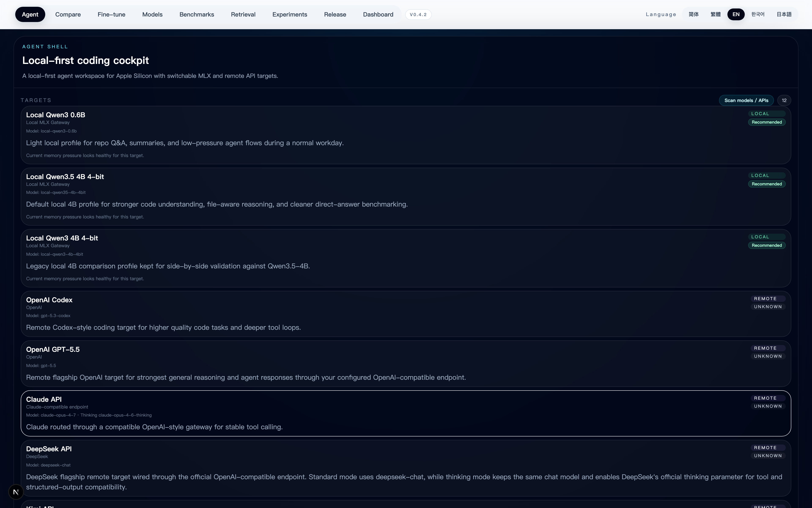Choose the OpenAI GPT-5.5 target
Viewport: 812px width, 508px height.
pyautogui.click(x=406, y=363)
